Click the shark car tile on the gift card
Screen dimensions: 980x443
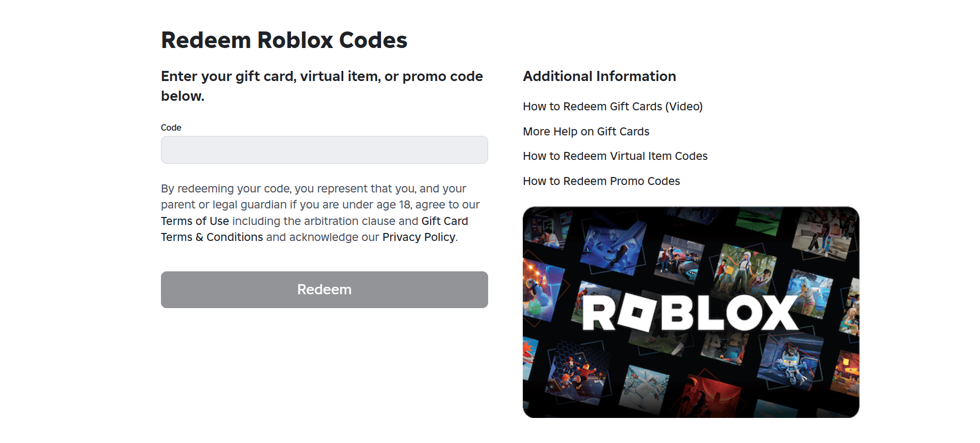click(679, 259)
